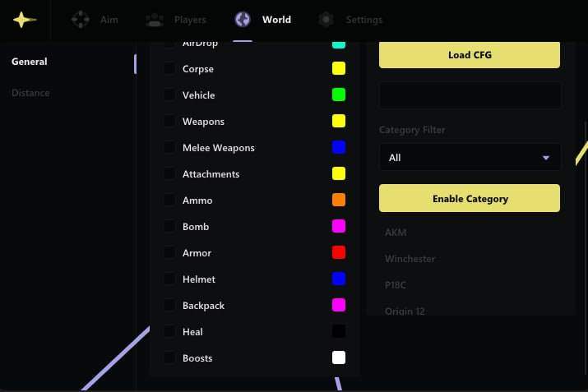The height and width of the screenshot is (392, 588).
Task: Toggle the Vehicle checkbox
Action: click(x=169, y=95)
